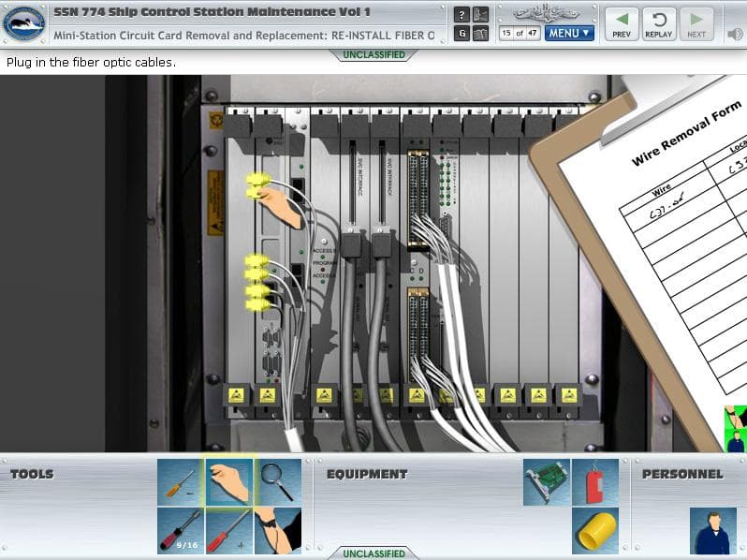Select the flathead screwdriver tool
747x560 pixels.
point(181,482)
